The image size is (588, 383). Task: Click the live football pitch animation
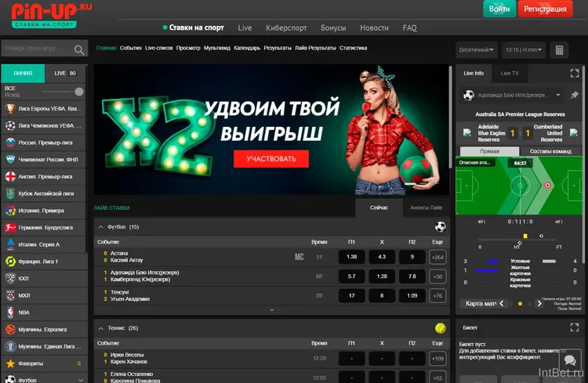point(519,186)
